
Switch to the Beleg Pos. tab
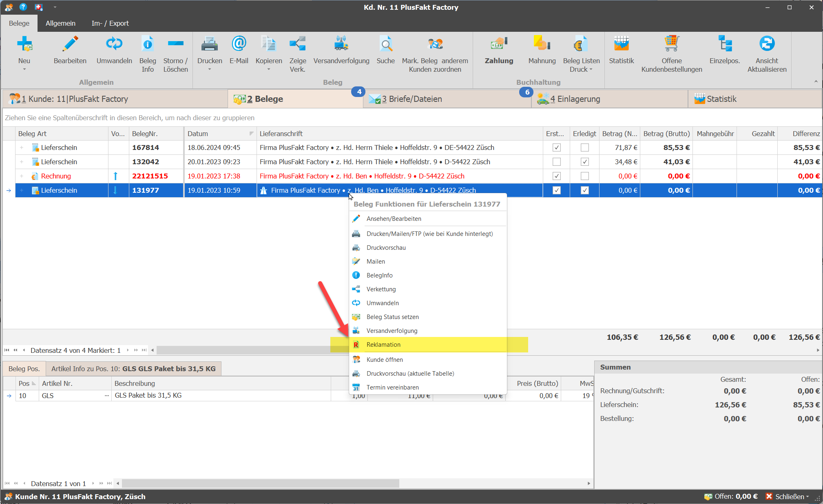24,369
